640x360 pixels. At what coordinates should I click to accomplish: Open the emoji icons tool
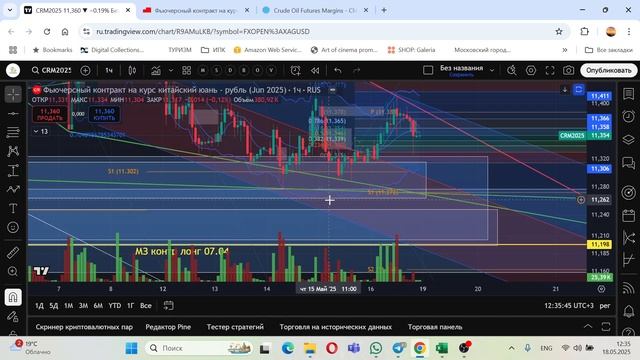tap(13, 227)
